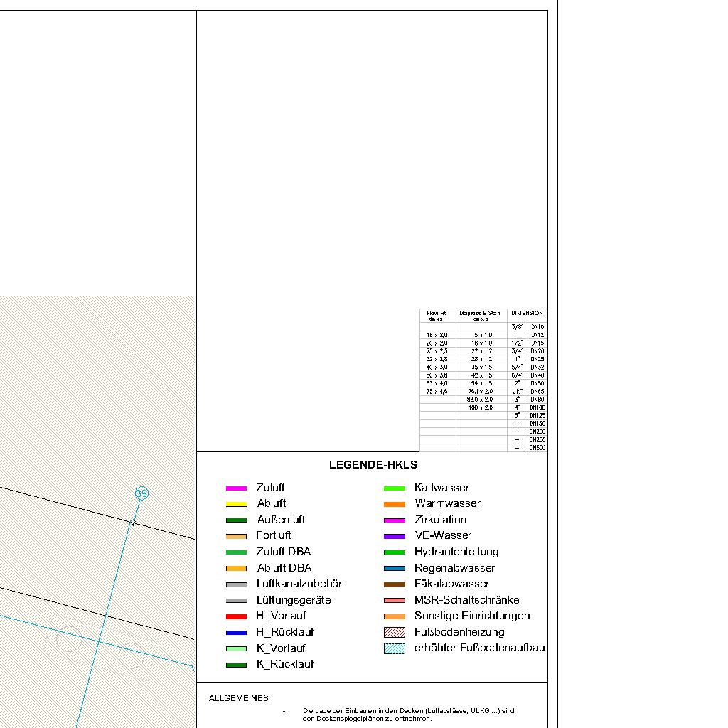
Task: Select the dark green Außenluft swatch
Action: pos(235,520)
